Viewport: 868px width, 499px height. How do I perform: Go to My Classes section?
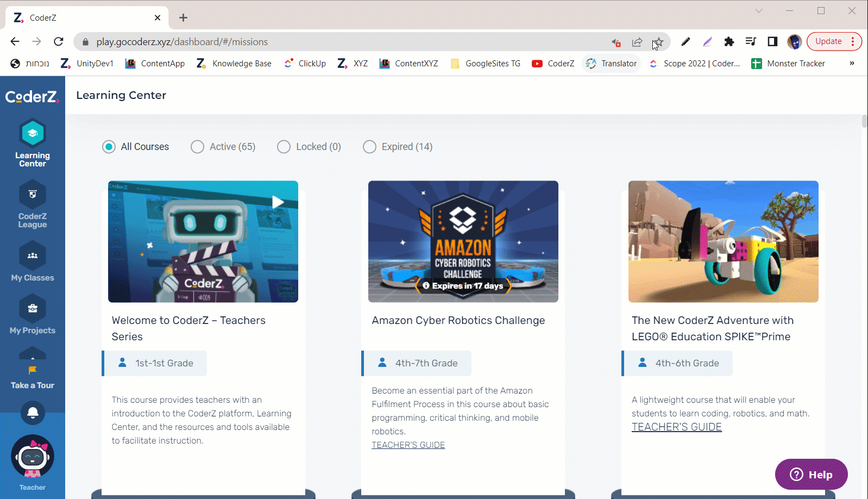coord(33,262)
